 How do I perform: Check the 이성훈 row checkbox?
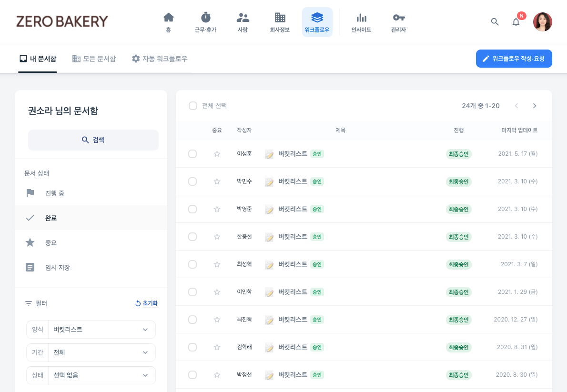(192, 154)
